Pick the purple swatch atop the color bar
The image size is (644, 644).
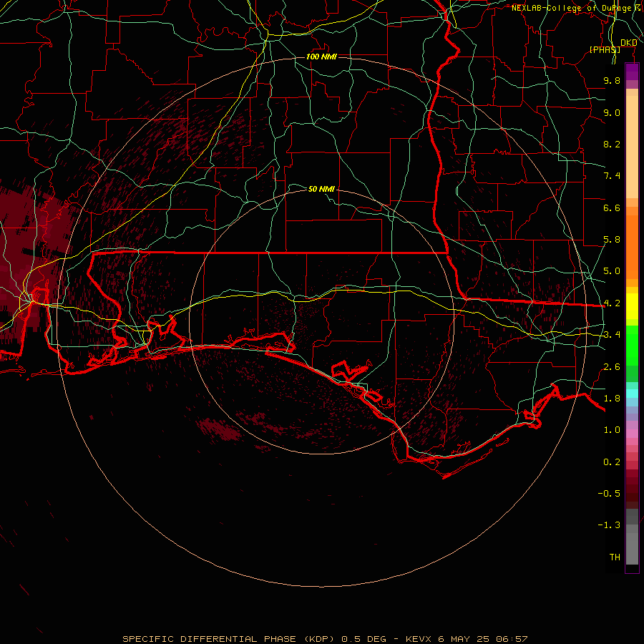632,72
